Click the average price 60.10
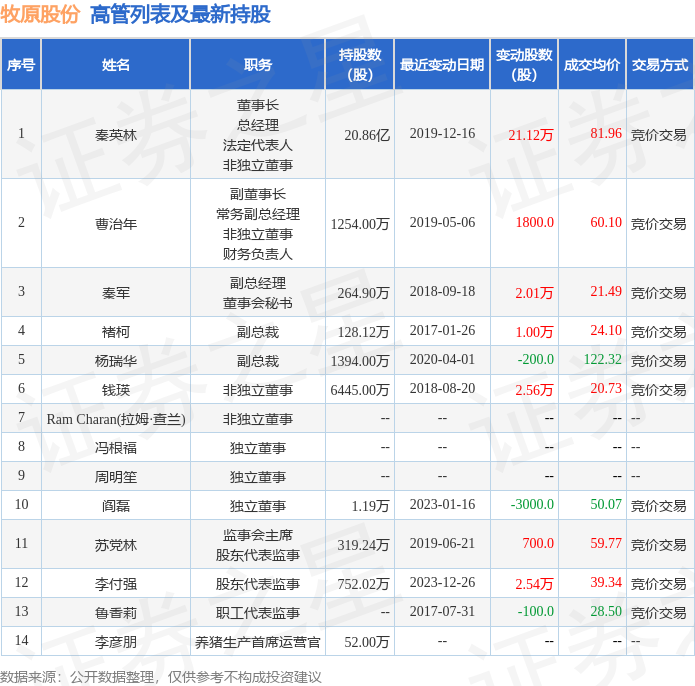The image size is (695, 686). pyautogui.click(x=606, y=222)
